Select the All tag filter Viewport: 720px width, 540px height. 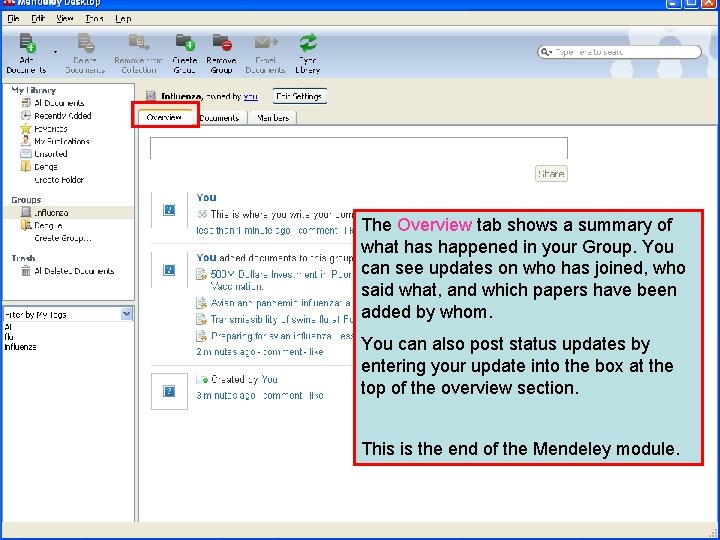[8, 327]
